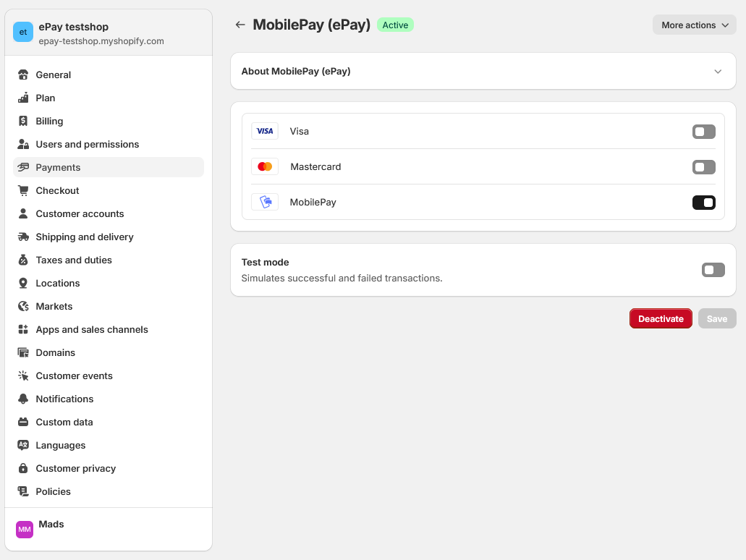The width and height of the screenshot is (746, 560).
Task: Click the Customer privacy lock icon
Action: [23, 468]
